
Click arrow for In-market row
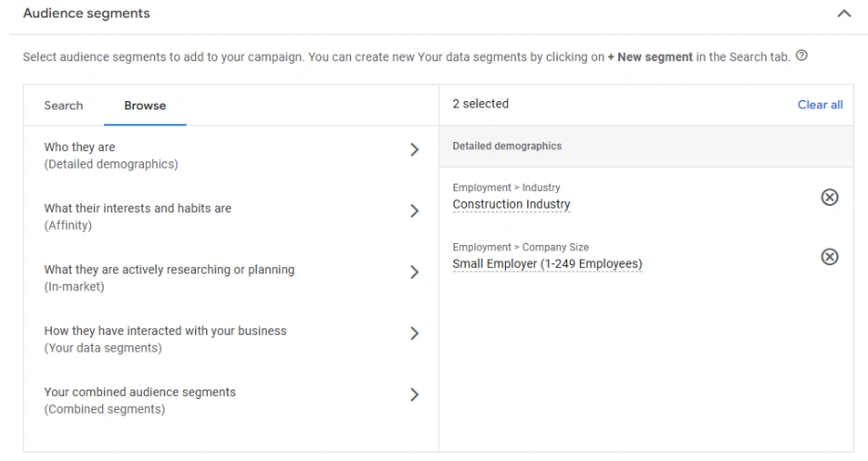[x=414, y=273]
